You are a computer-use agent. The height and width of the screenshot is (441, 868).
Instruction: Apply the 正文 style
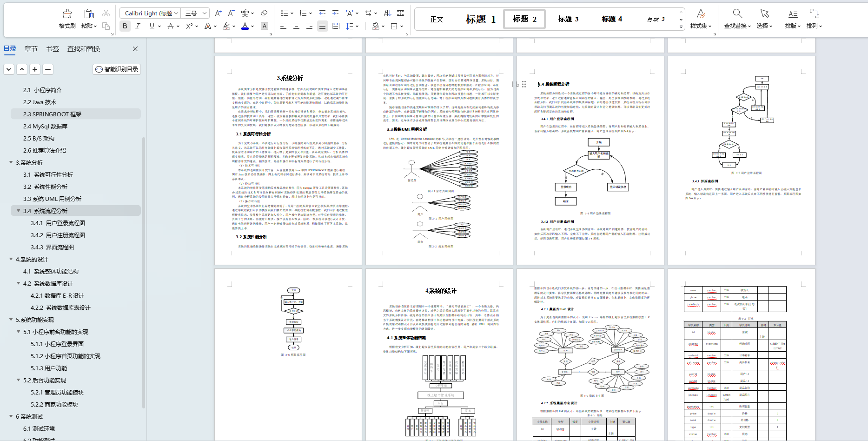pyautogui.click(x=437, y=19)
